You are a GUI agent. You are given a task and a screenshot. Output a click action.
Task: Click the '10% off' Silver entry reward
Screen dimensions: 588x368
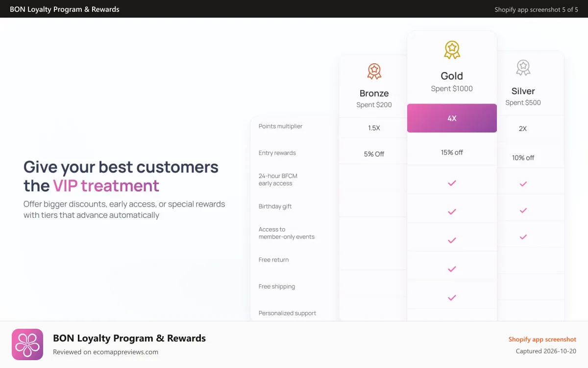point(523,158)
